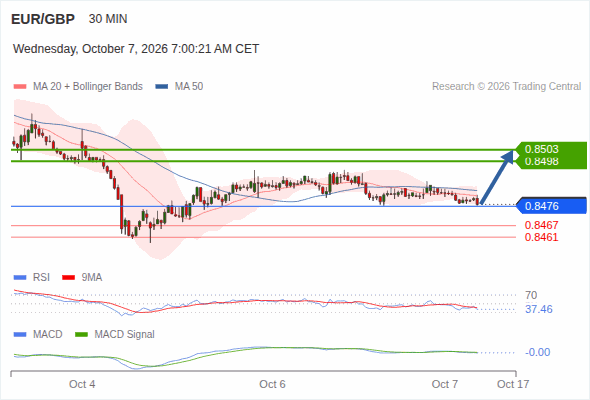Image resolution: width=590 pixels, height=400 pixels.
Task: Click the MACD value -0.00
Action: 538,352
